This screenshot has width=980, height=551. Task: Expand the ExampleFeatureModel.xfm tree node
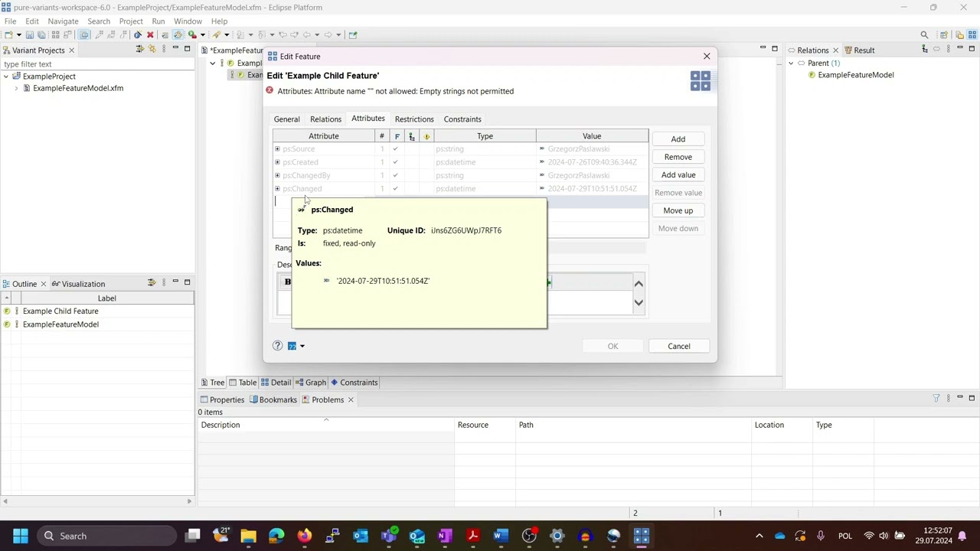click(x=16, y=88)
